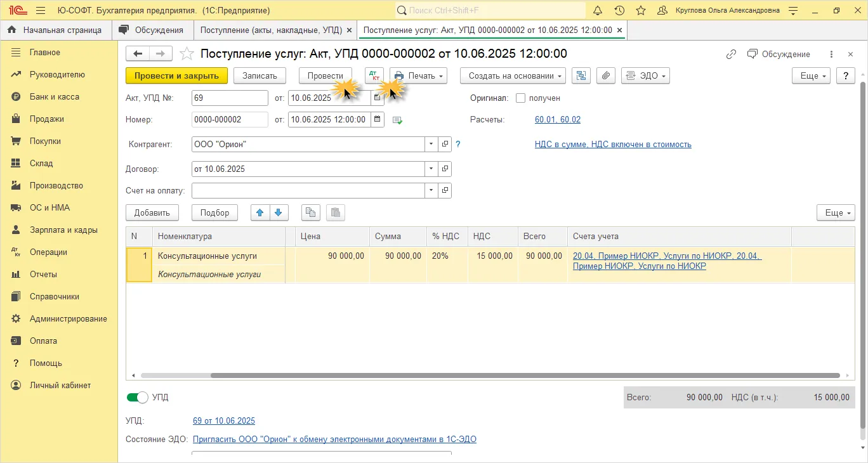Open Контрагент card icon
This screenshot has width=868, height=463.
(445, 144)
